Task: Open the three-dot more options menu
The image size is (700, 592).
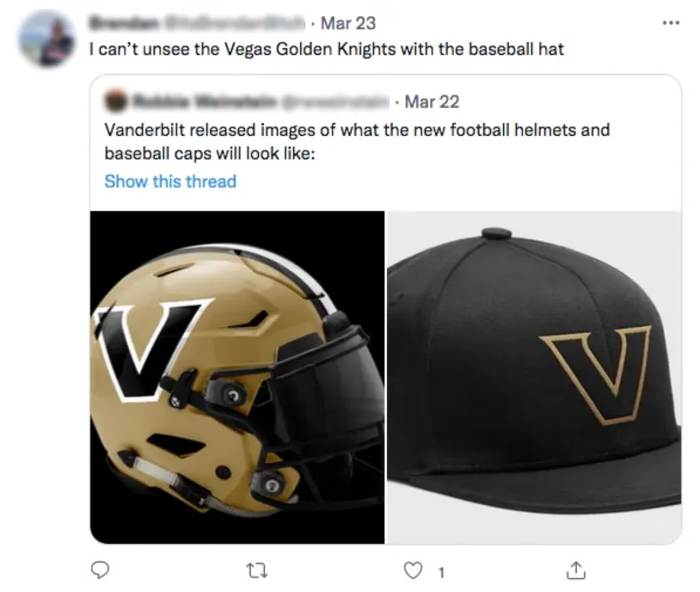Action: tap(671, 23)
